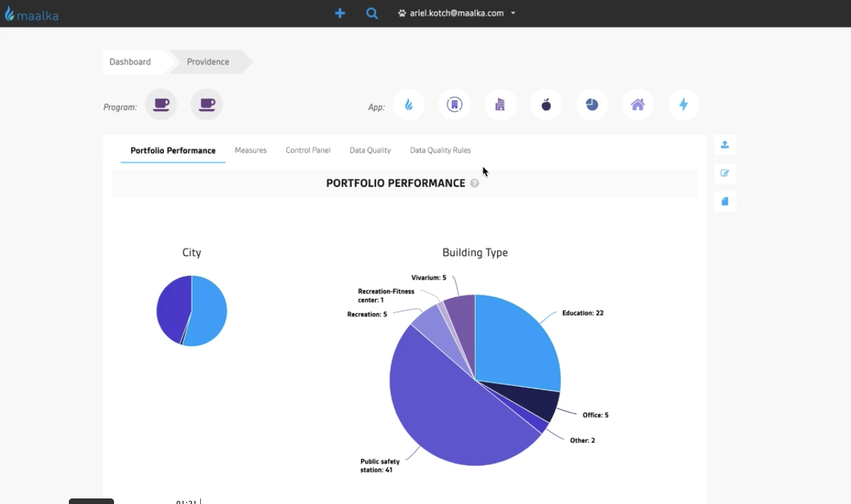Click the blue plus add icon
Image resolution: width=851 pixels, height=504 pixels.
[340, 13]
